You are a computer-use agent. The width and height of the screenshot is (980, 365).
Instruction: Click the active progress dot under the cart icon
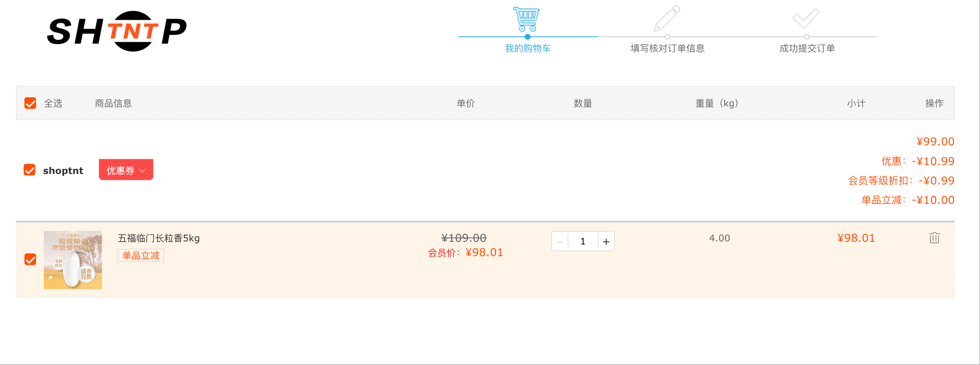(x=528, y=37)
